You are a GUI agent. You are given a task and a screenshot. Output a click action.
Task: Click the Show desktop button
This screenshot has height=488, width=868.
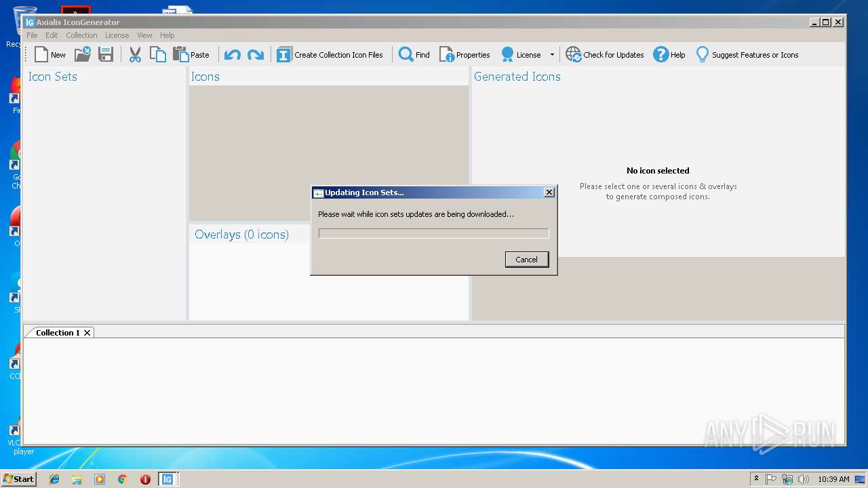861,479
